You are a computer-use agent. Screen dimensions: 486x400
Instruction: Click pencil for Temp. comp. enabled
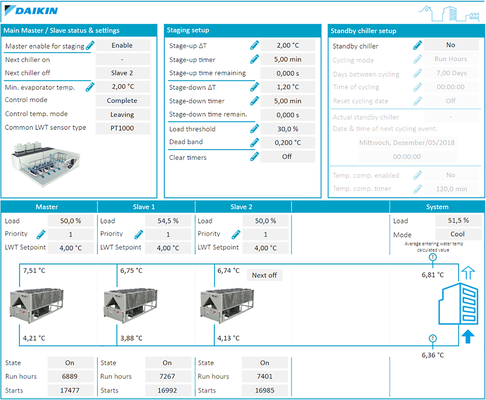pyautogui.click(x=417, y=175)
